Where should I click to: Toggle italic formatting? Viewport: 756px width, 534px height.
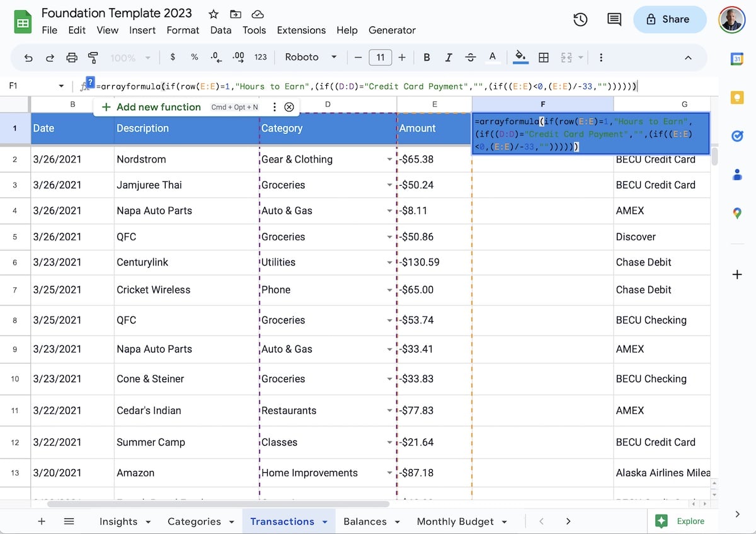tap(449, 57)
